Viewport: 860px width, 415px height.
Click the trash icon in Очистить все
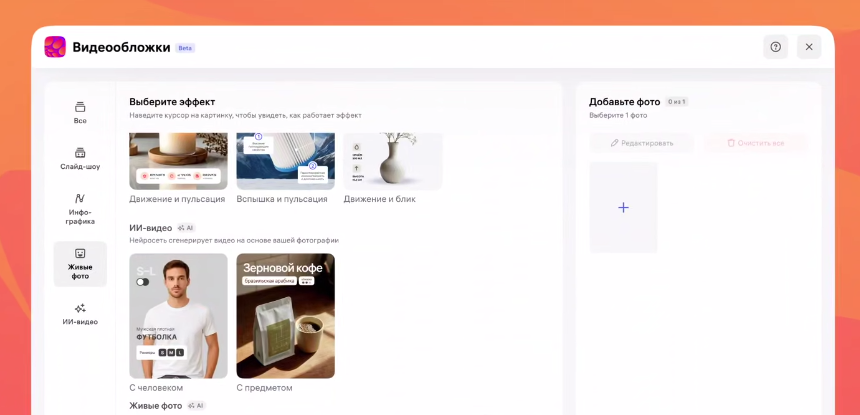[731, 143]
